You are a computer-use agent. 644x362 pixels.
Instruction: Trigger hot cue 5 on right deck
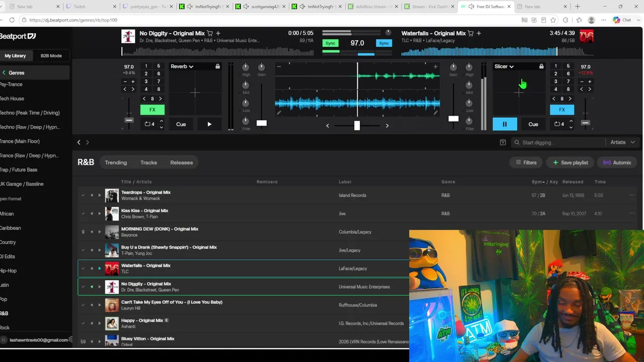[x=568, y=66]
